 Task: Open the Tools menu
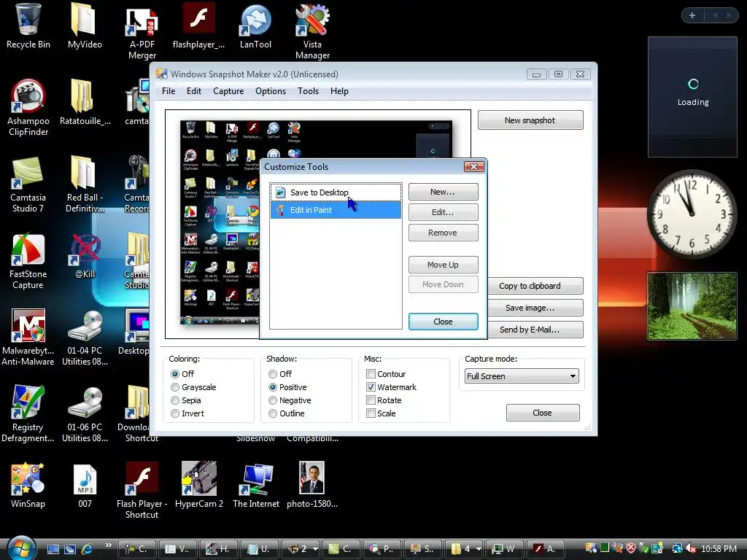click(308, 91)
